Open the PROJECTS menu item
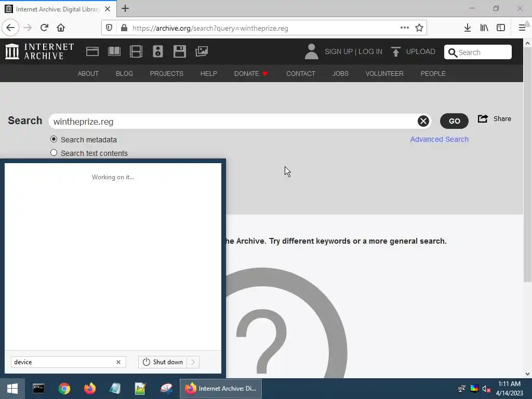This screenshot has height=399, width=532. tap(167, 74)
